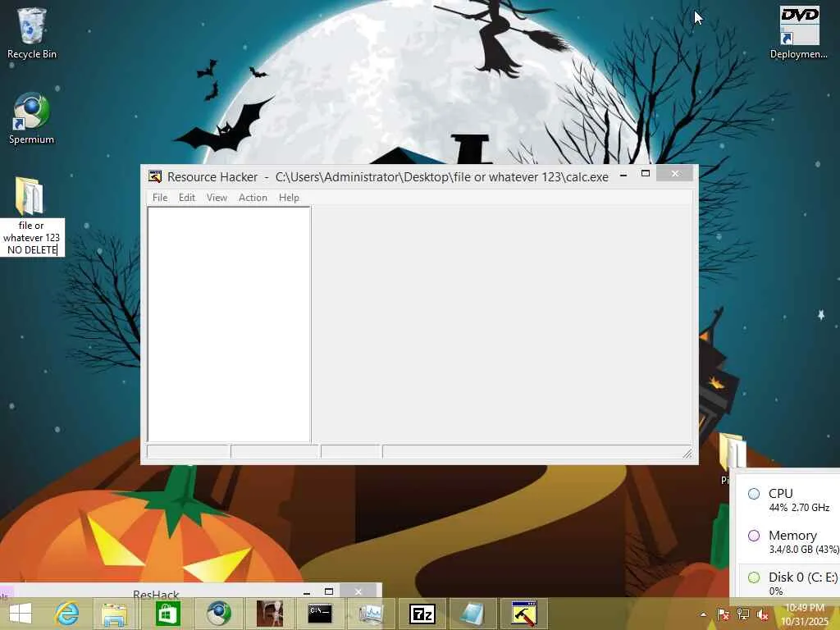This screenshot has width=840, height=630.
Task: Minimize the ResHack background window
Action: [307, 592]
